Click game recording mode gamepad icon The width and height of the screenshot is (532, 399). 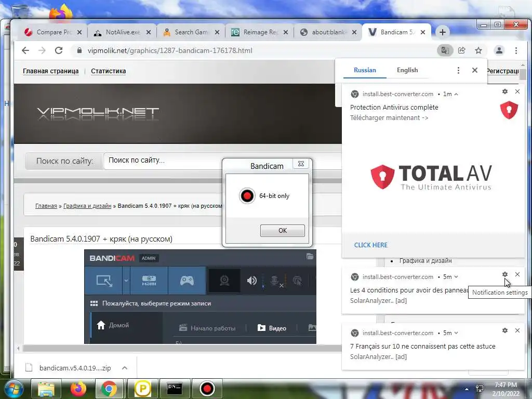pyautogui.click(x=187, y=281)
